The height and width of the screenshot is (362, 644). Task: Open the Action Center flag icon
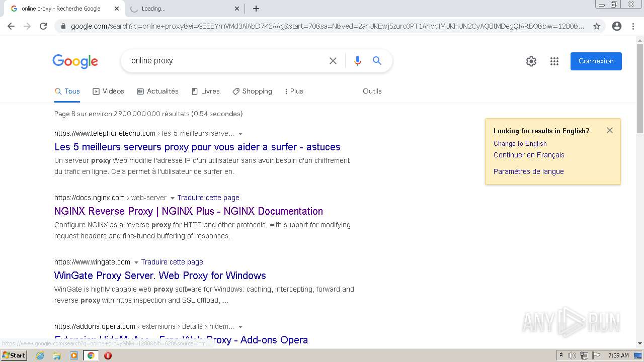click(x=596, y=355)
